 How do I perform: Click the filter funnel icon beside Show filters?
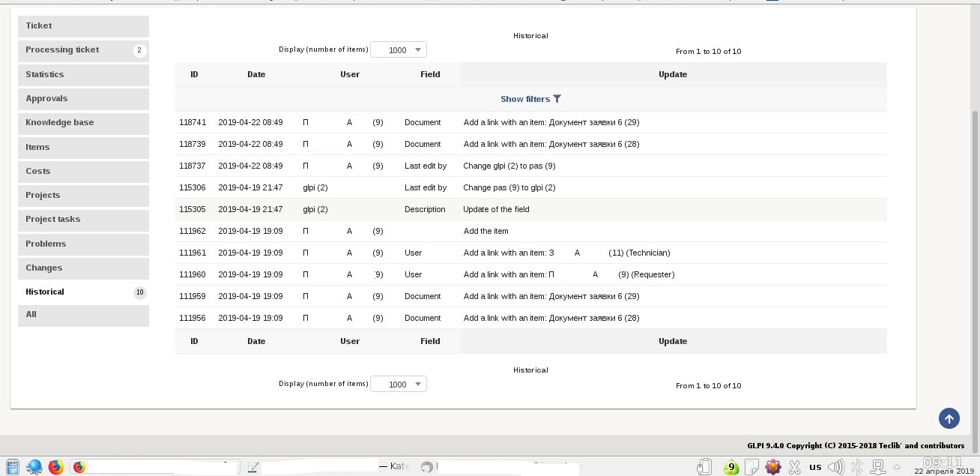557,98
